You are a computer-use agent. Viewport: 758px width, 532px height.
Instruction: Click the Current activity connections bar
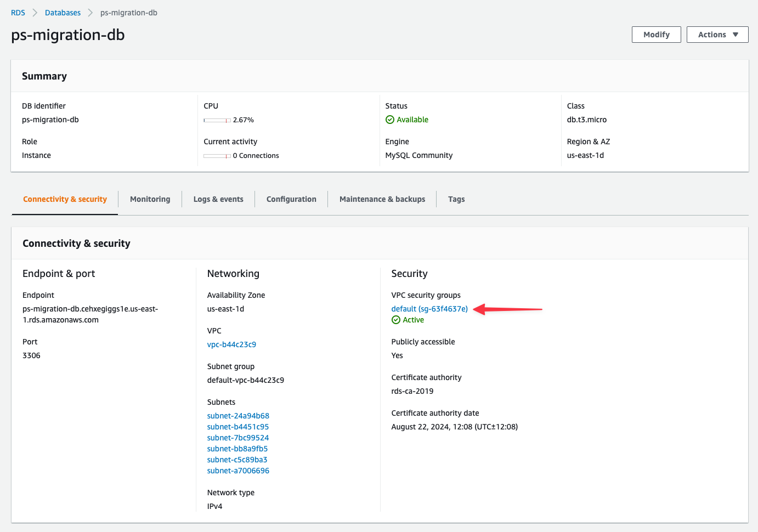[217, 155]
